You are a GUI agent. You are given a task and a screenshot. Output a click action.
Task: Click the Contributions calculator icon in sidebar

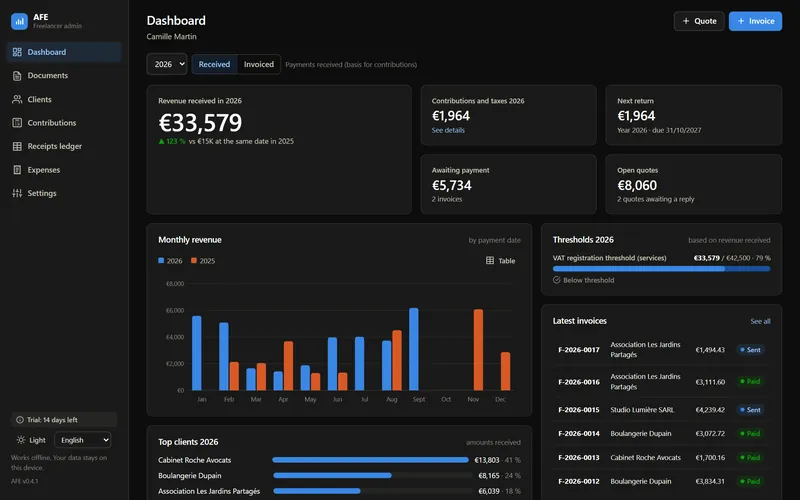click(x=17, y=123)
